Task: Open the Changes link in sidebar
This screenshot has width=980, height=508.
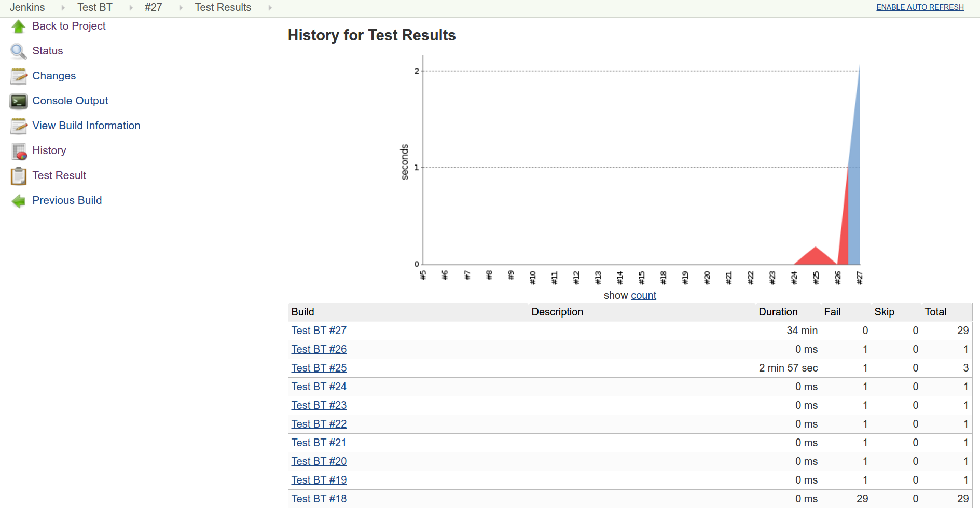Action: tap(54, 76)
